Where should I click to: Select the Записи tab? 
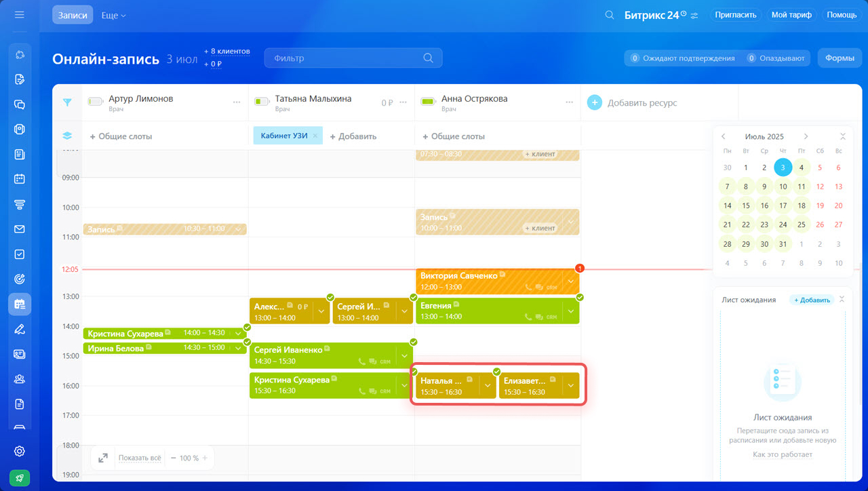73,15
